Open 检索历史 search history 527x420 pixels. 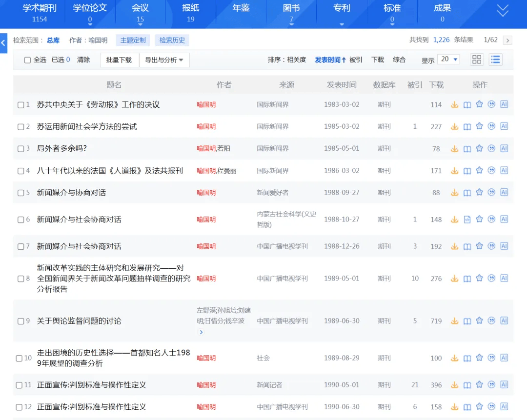[172, 40]
